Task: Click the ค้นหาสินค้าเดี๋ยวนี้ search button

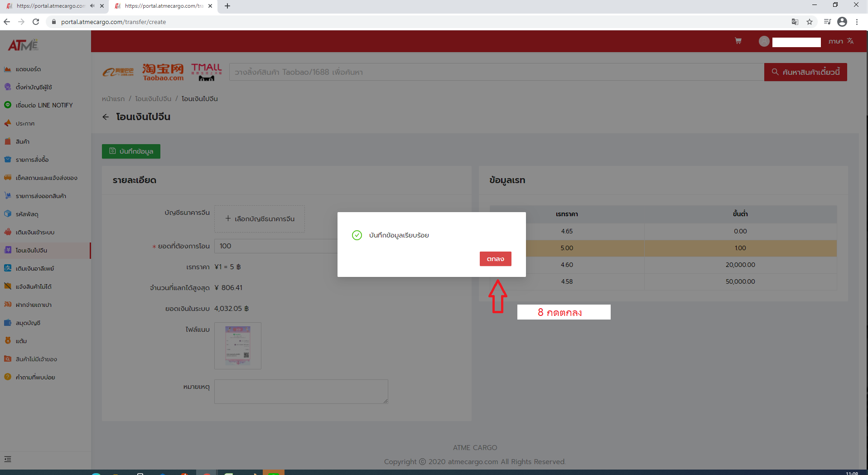Action: pos(805,72)
